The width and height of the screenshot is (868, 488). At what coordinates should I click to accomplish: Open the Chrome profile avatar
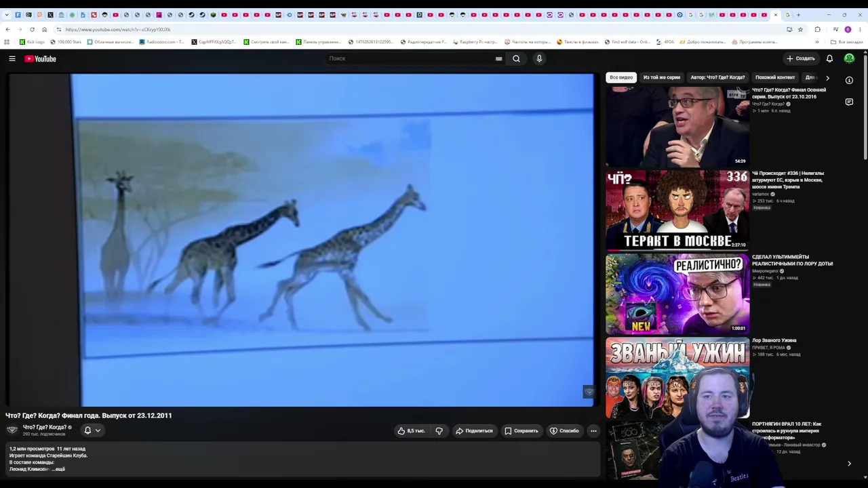pyautogui.click(x=848, y=29)
